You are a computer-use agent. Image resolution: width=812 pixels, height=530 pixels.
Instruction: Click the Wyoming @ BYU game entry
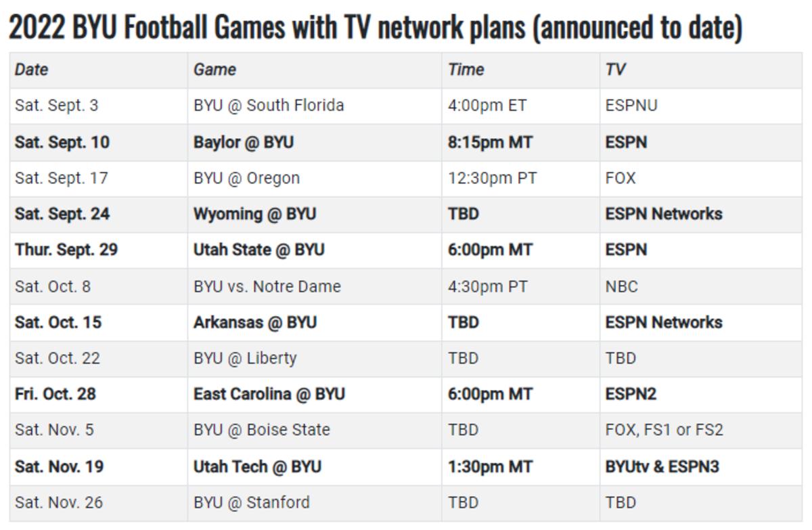(254, 214)
